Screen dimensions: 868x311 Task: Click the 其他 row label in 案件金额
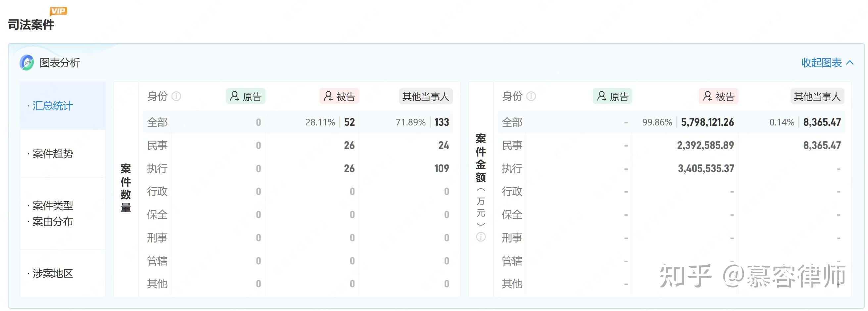[512, 284]
